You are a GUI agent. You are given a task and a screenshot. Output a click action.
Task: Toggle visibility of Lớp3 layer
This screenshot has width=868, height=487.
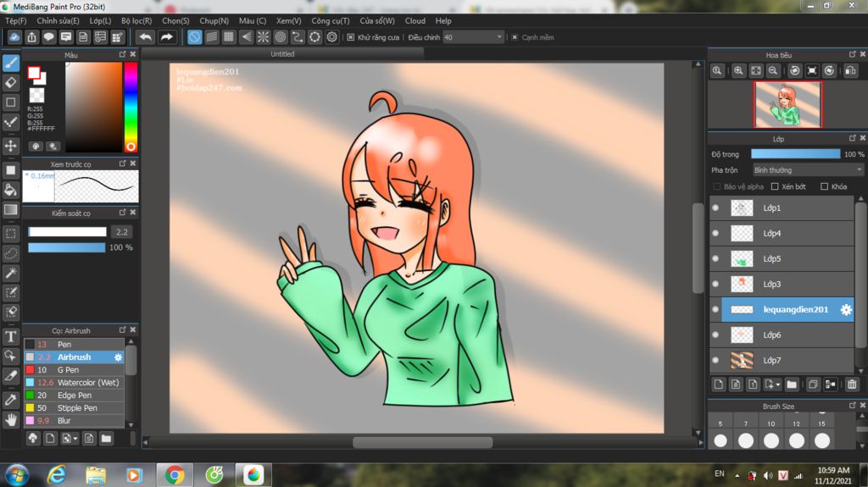coord(715,284)
